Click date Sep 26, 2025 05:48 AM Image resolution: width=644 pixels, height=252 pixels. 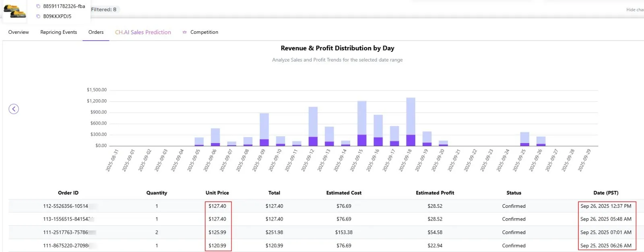(x=606, y=219)
